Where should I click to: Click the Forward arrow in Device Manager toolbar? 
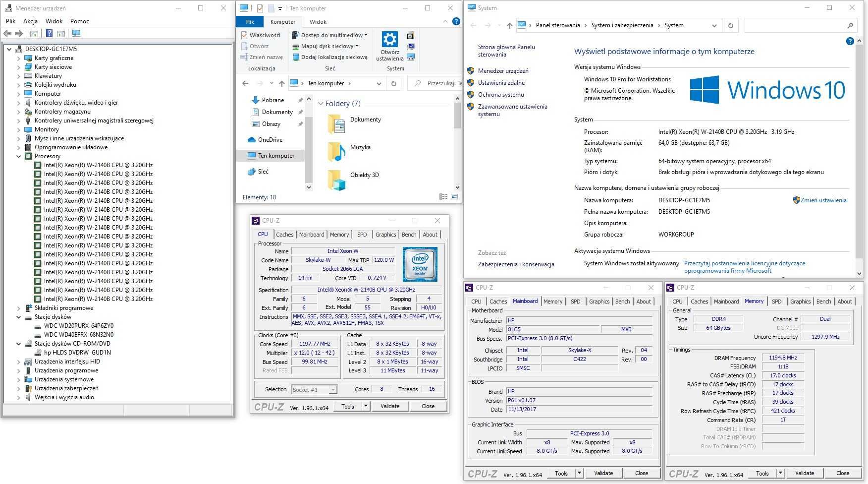(x=19, y=33)
